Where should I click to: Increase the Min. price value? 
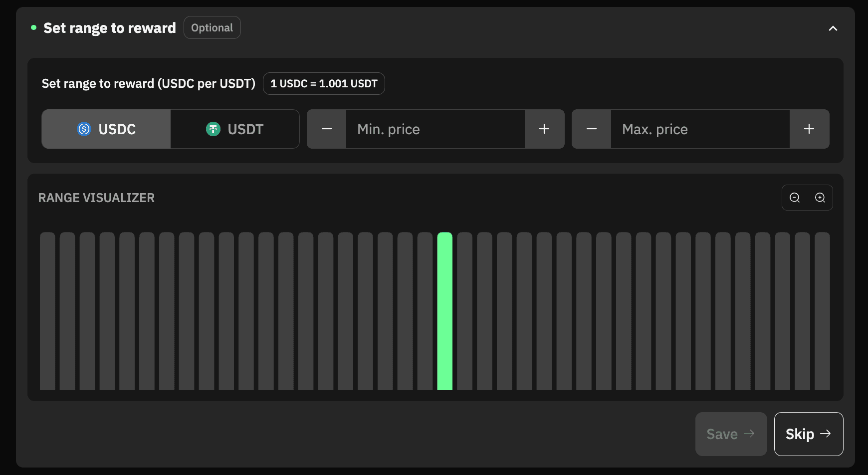click(x=544, y=129)
